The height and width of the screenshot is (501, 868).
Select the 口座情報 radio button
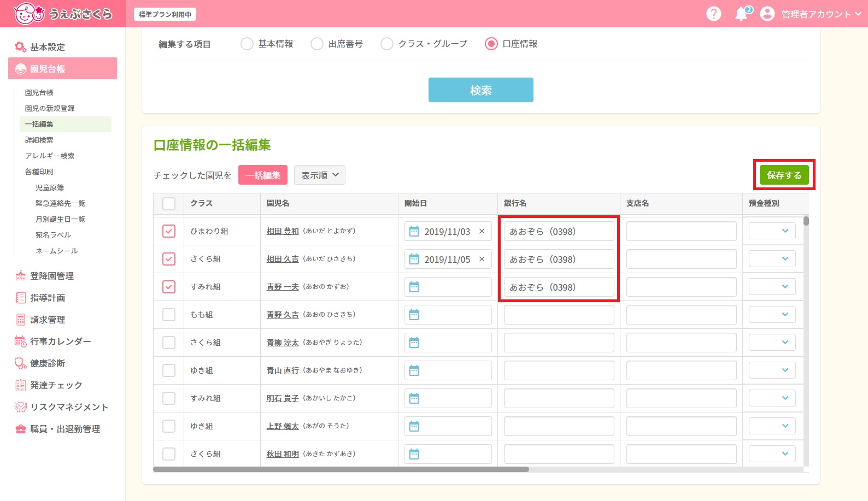pos(491,44)
